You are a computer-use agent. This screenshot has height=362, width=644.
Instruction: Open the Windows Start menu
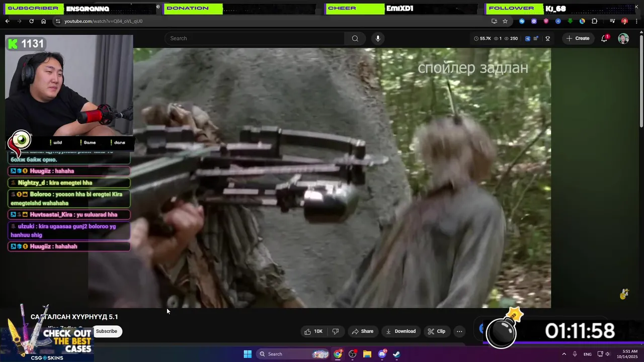click(248, 354)
